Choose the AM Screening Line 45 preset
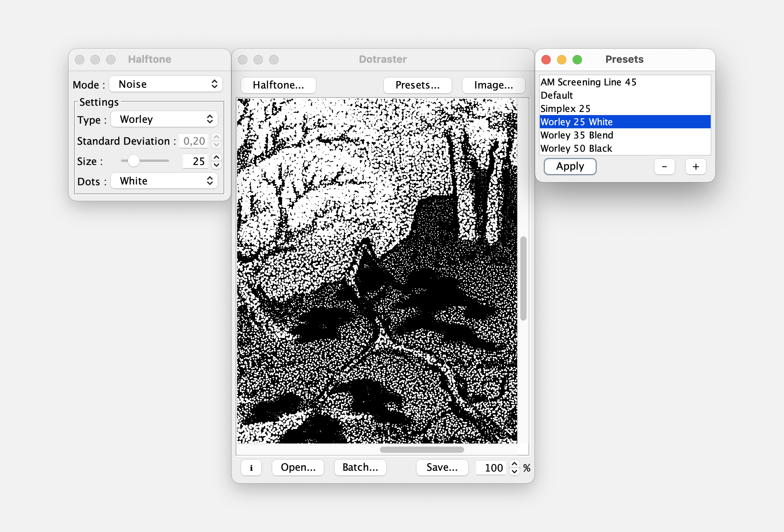Image resolution: width=784 pixels, height=532 pixels. 588,82
